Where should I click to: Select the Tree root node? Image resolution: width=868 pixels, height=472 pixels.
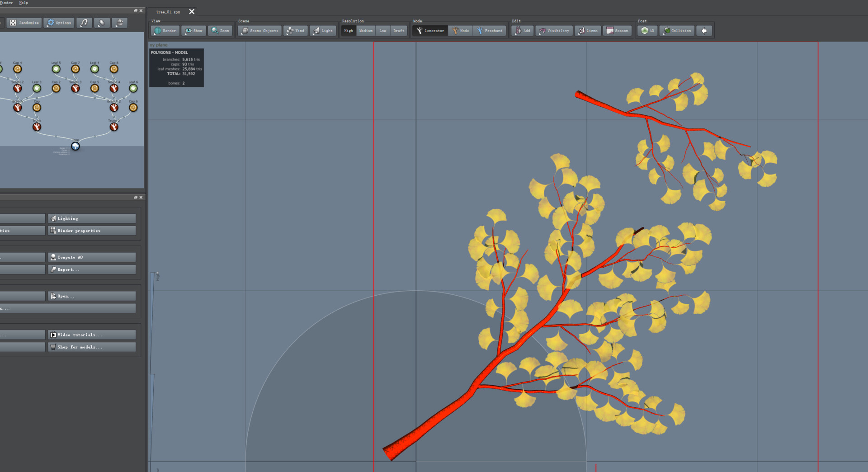[x=75, y=146]
